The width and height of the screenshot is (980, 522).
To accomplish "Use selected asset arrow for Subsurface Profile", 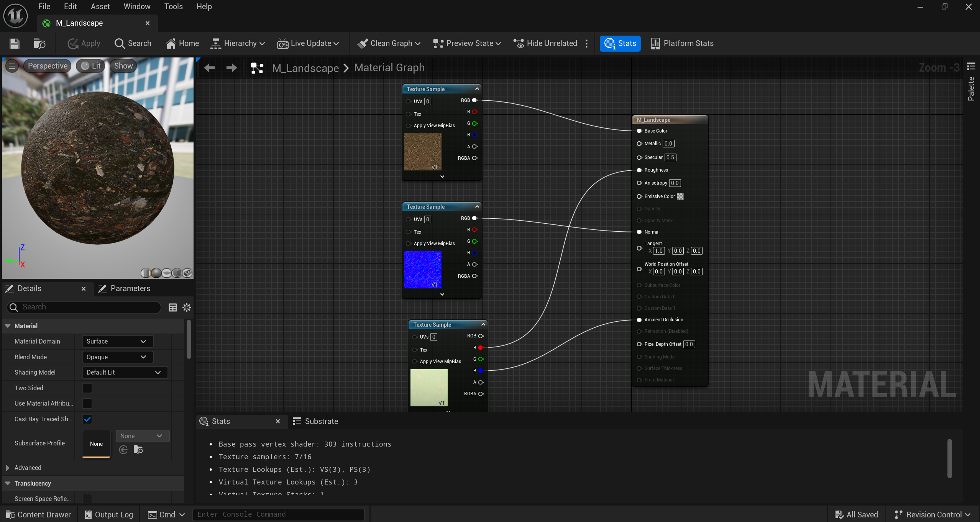I will click(x=123, y=450).
